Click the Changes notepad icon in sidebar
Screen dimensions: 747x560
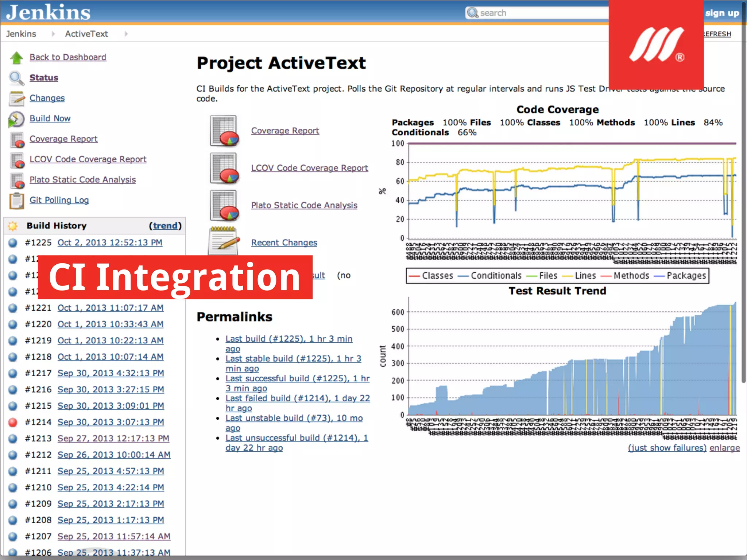point(17,98)
